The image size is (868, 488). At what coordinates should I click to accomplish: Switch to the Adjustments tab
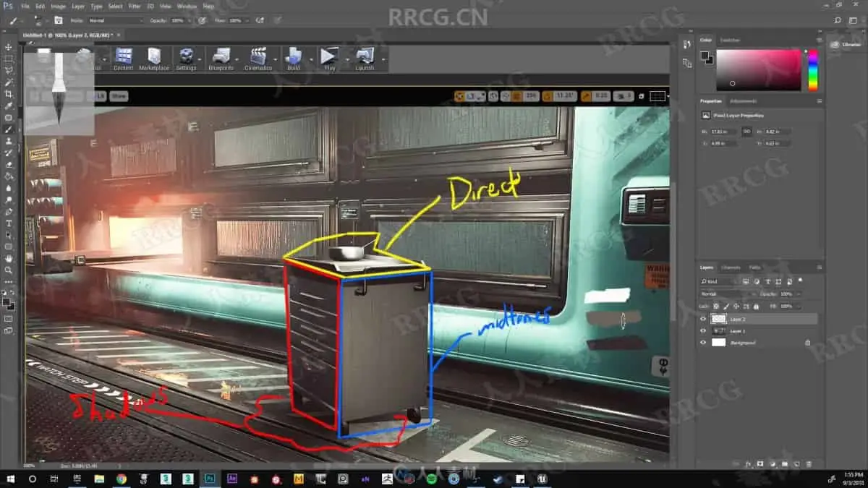743,100
